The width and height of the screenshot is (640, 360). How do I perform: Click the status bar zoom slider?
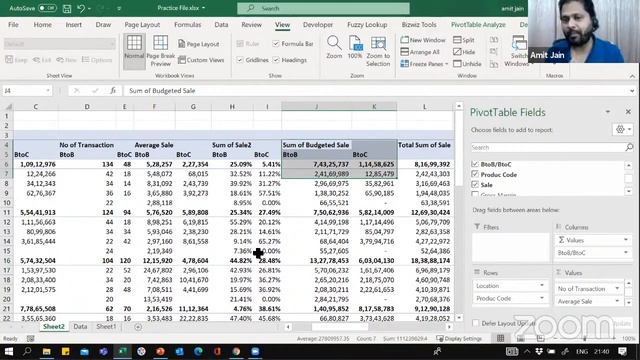[x=584, y=339]
